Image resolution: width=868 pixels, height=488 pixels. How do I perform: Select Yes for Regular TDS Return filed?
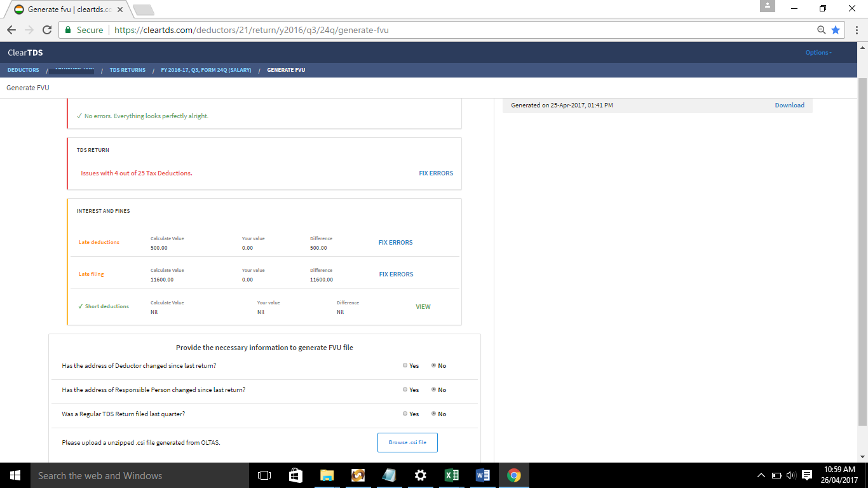(x=405, y=414)
